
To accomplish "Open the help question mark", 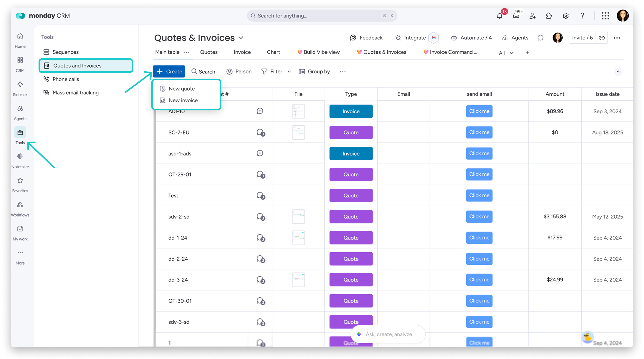I will point(582,16).
